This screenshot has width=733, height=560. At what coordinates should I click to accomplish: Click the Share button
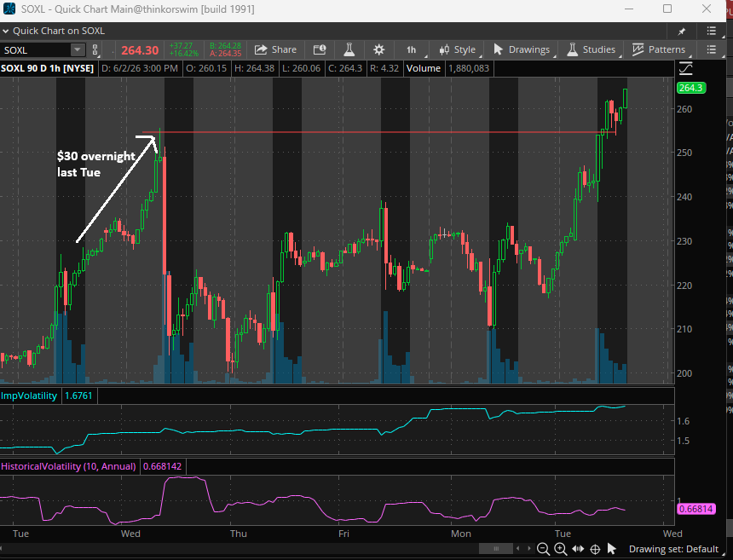(x=275, y=49)
